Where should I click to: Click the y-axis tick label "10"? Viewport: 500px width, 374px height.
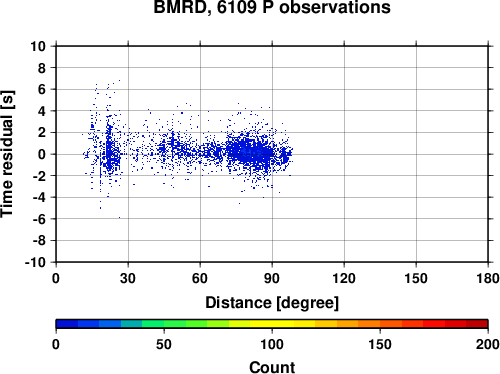coord(38,46)
